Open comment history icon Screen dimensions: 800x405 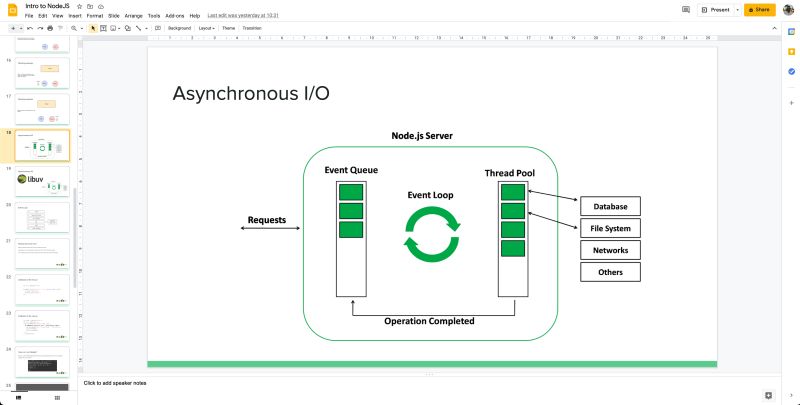click(x=686, y=10)
